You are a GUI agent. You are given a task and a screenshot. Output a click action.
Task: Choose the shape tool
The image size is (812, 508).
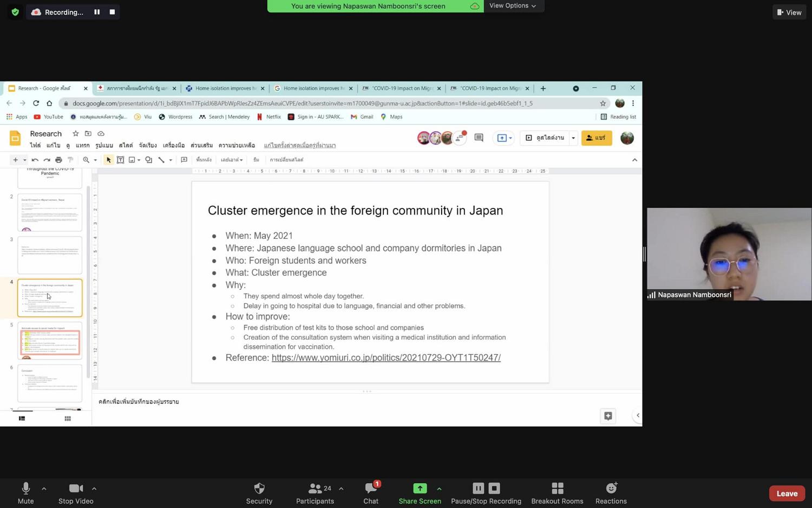click(x=148, y=160)
